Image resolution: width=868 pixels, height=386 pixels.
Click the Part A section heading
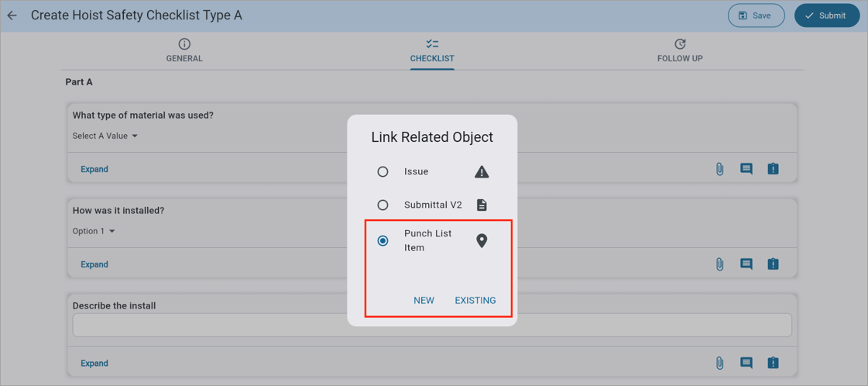[x=79, y=82]
